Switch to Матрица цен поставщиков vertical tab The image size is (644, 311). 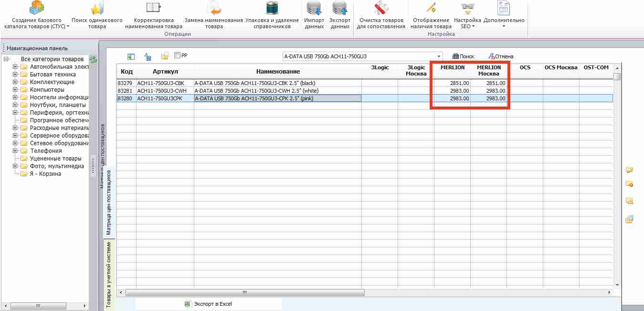(108, 203)
